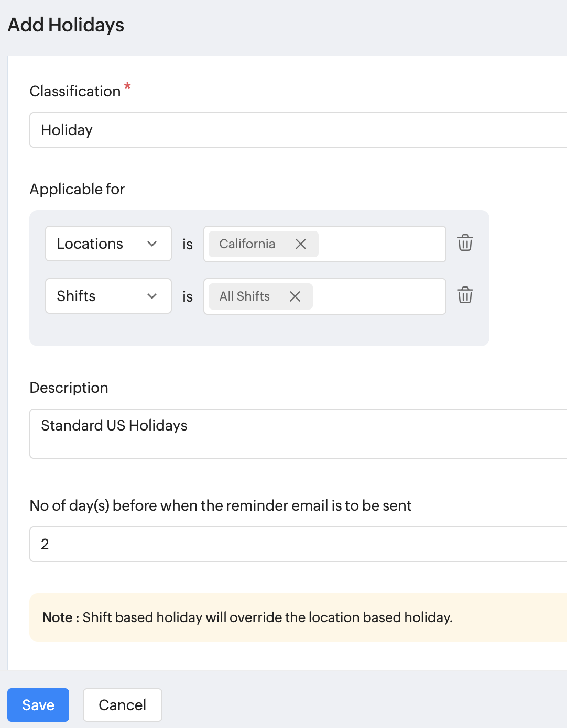Screen dimensions: 567x728
Task: Delete the Locations criteria row
Action: (465, 243)
